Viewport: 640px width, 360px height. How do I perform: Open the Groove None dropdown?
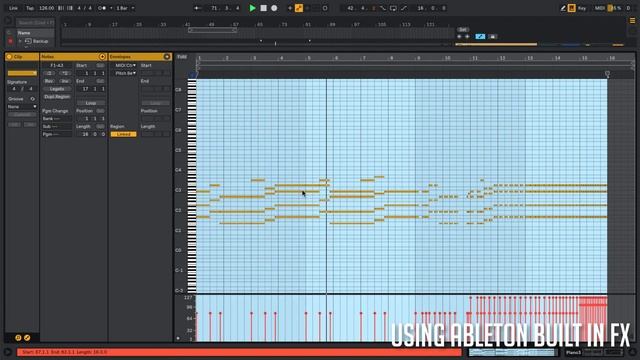[22, 107]
